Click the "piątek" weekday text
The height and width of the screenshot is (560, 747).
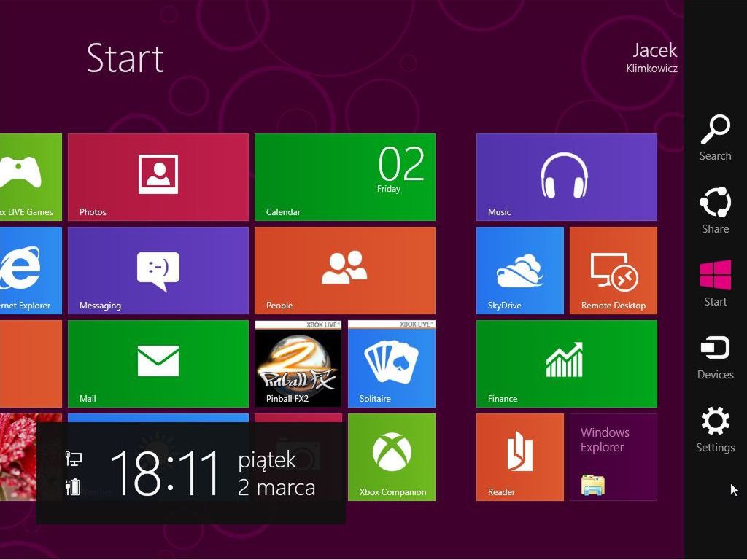pyautogui.click(x=267, y=461)
